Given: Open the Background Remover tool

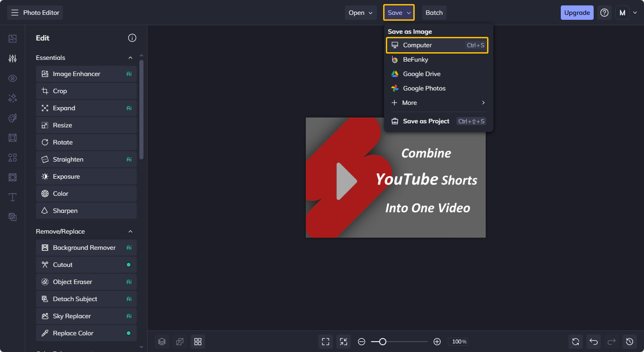Looking at the screenshot, I should point(86,248).
